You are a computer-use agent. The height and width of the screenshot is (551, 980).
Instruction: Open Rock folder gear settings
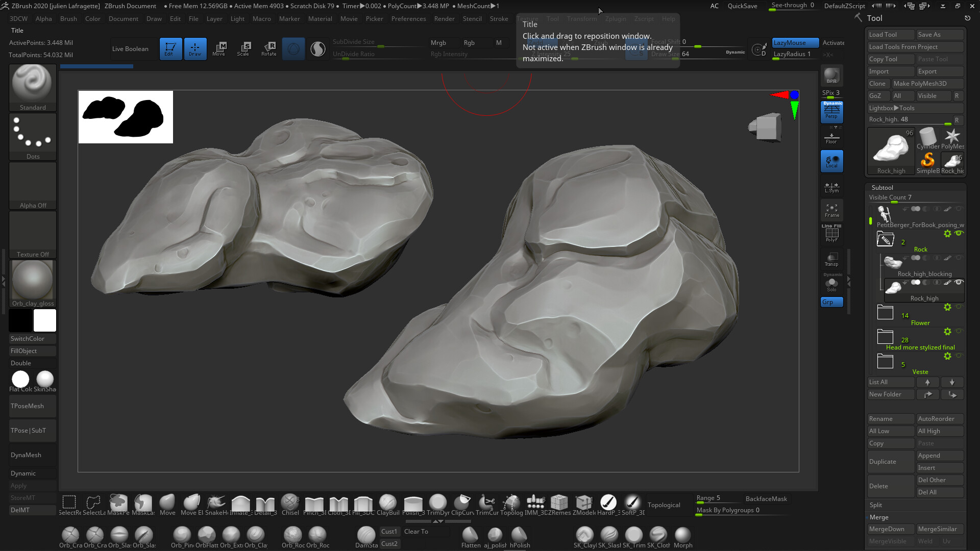(947, 233)
